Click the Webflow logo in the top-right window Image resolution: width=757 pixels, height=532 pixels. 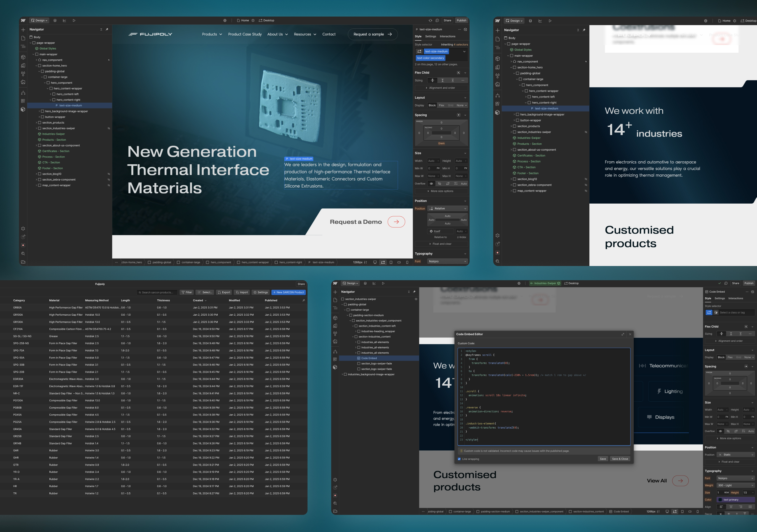(x=498, y=21)
